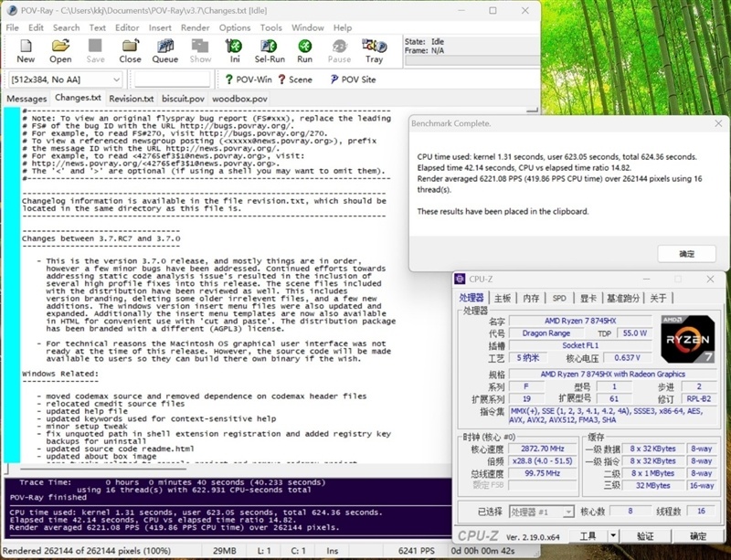Switch to the Messages tab
The height and width of the screenshot is (560, 731).
[x=26, y=99]
